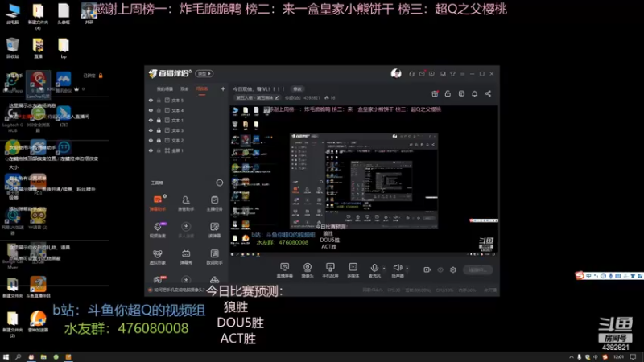Open the Windows Start menu

pos(6,357)
